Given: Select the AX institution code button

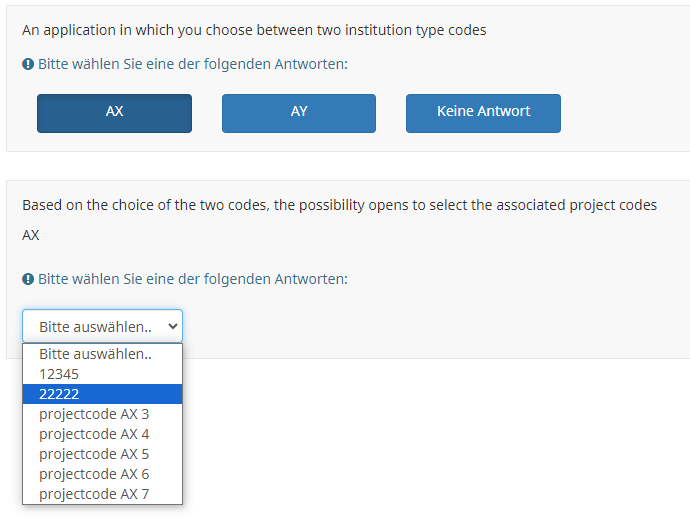Looking at the screenshot, I should click(114, 113).
